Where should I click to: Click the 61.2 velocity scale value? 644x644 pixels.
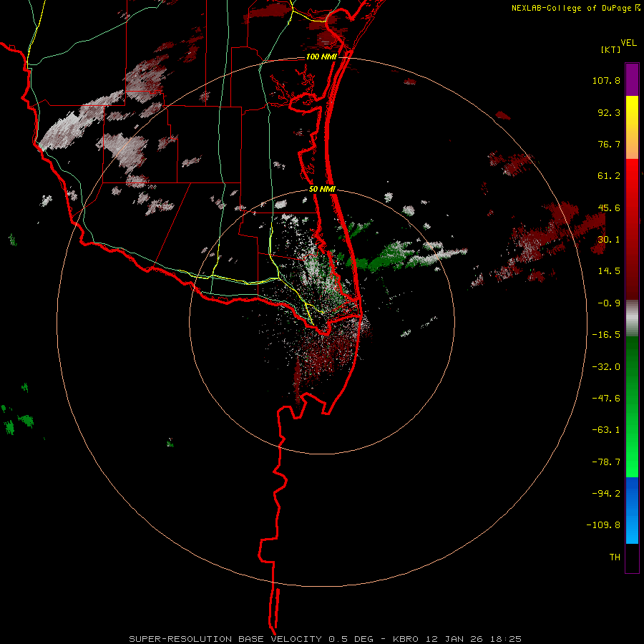tap(609, 176)
